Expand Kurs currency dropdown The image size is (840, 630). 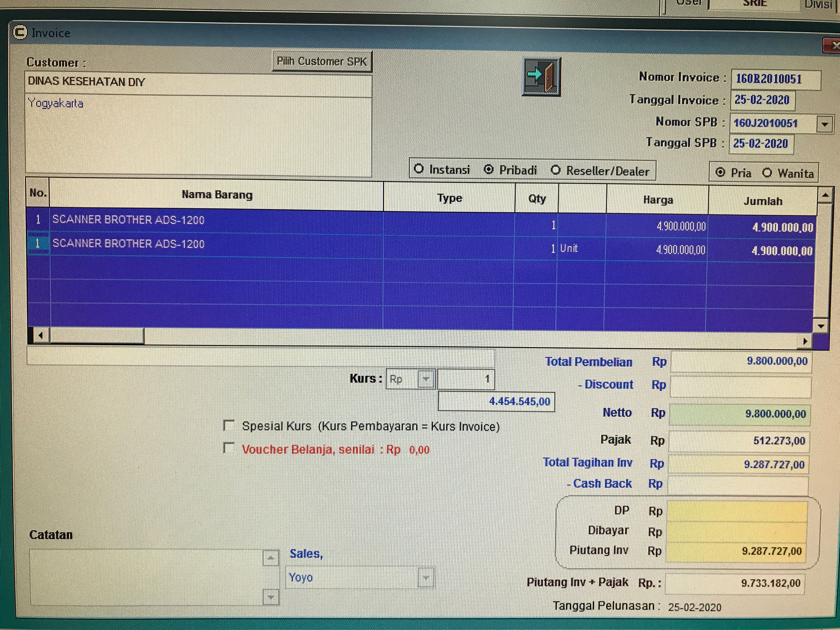(426, 379)
